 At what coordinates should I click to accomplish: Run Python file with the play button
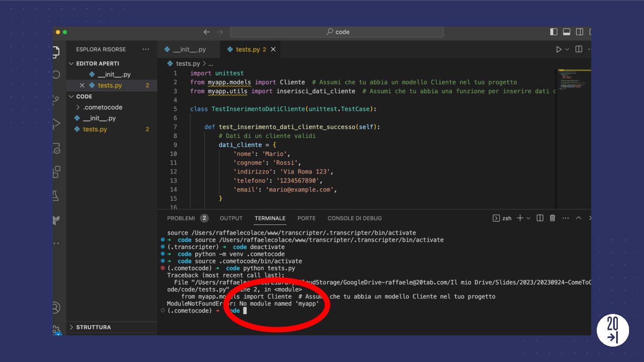(559, 49)
